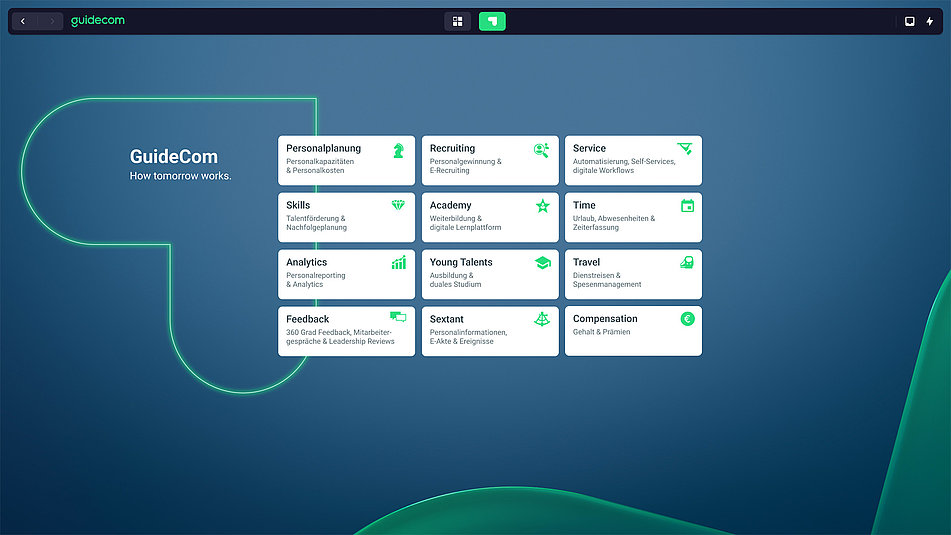Click 'Personalinformationen, E-Akte & Ereignisse' text
Image resolution: width=951 pixels, height=535 pixels.
point(468,337)
